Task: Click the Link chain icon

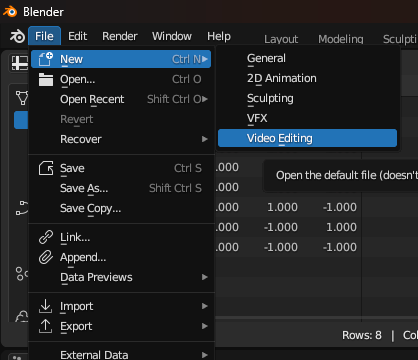Action: click(x=46, y=237)
